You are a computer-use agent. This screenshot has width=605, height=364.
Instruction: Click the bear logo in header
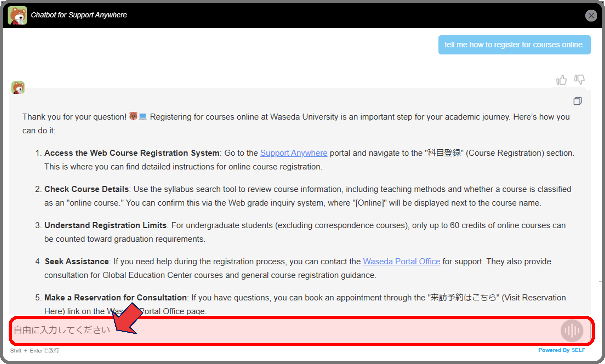(17, 15)
